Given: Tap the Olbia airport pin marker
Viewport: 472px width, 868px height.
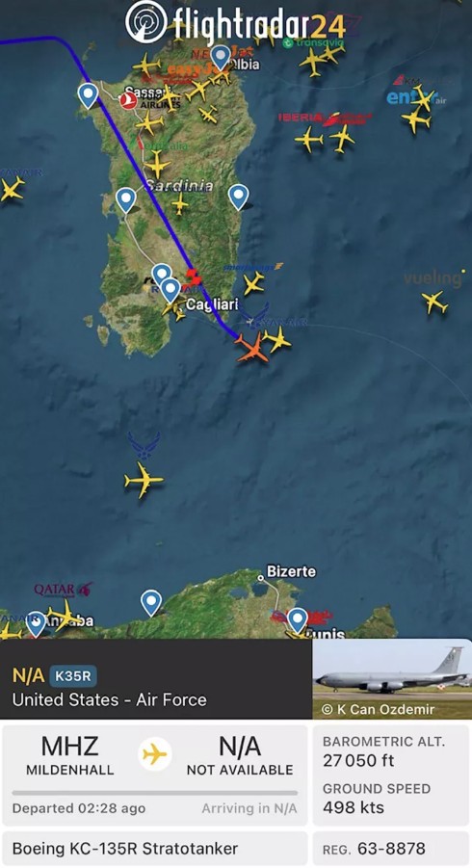Looking at the screenshot, I should coord(222,57).
